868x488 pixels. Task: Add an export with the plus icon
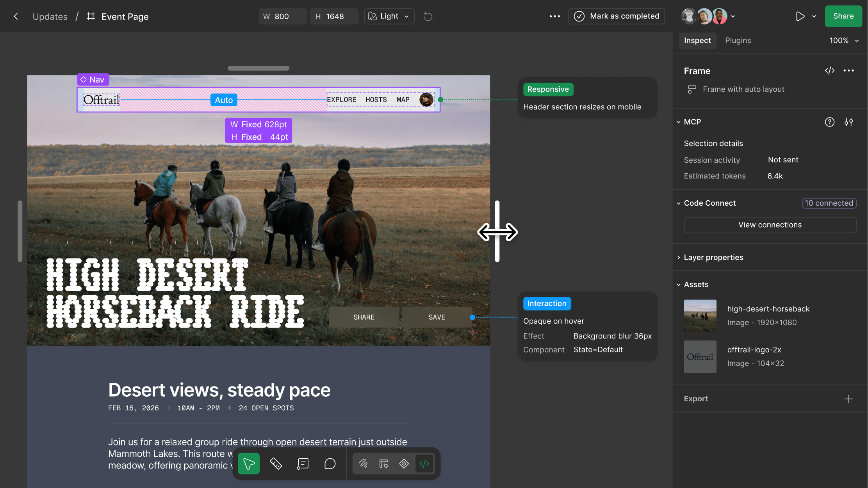point(848,399)
